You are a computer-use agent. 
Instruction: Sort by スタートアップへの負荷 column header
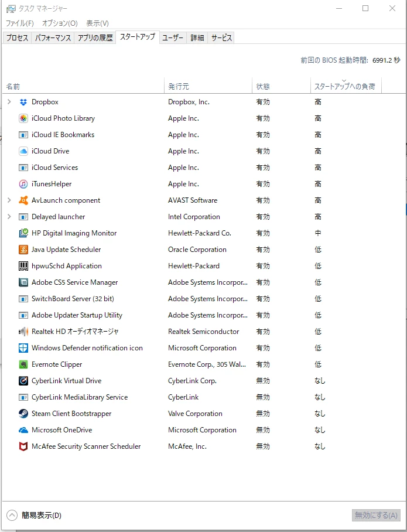point(346,86)
